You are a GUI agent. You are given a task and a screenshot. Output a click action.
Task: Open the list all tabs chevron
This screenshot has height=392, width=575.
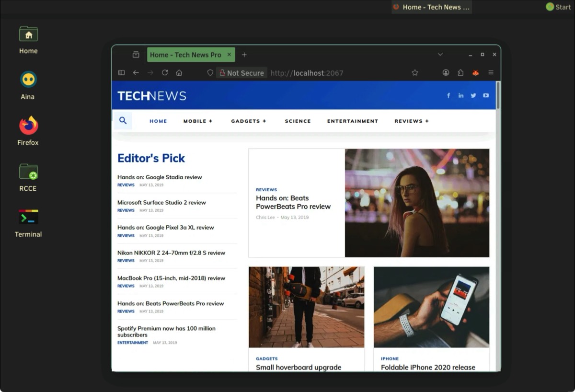(x=440, y=55)
